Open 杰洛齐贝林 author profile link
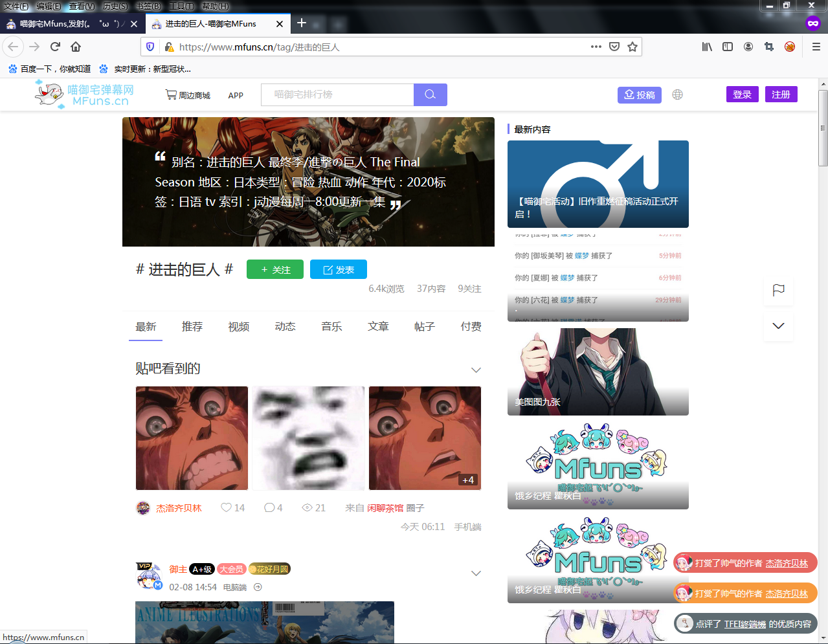This screenshot has height=644, width=828. pos(179,508)
